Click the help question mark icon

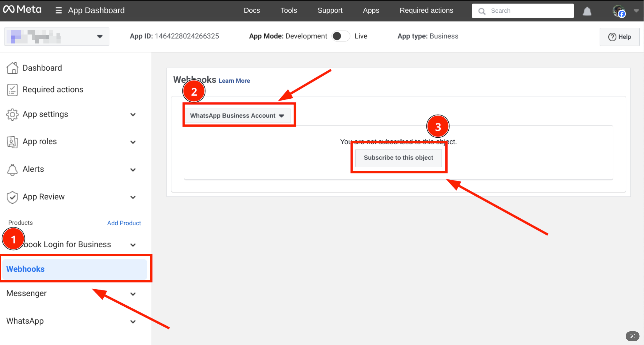click(x=612, y=37)
